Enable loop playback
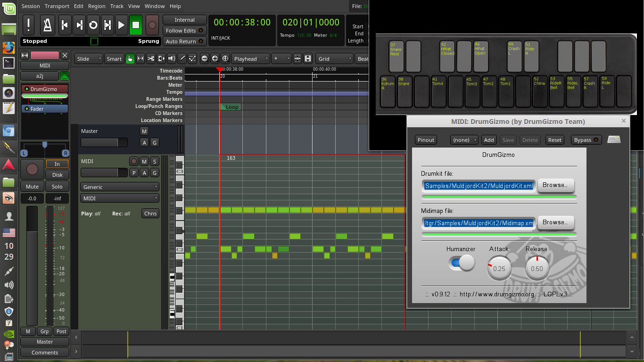 click(x=93, y=25)
